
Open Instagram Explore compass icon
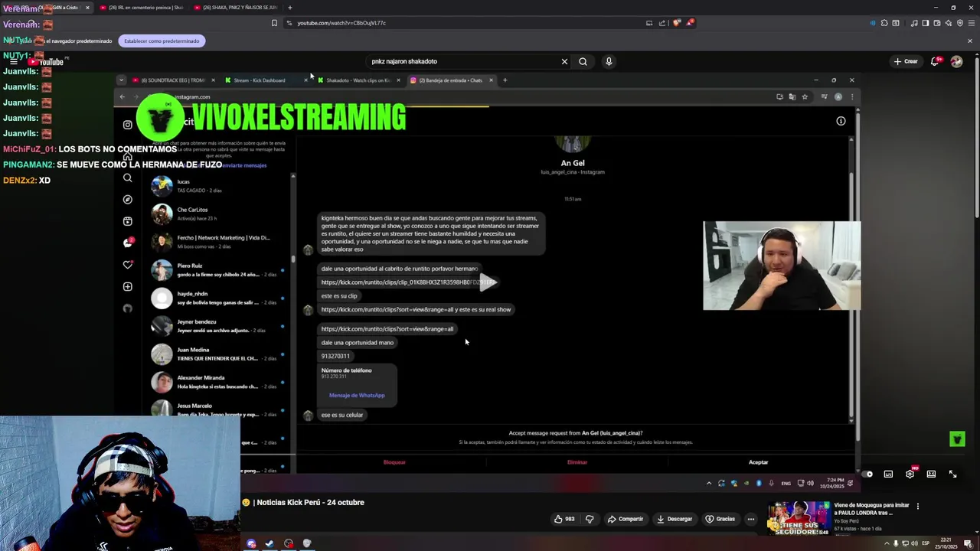point(128,200)
